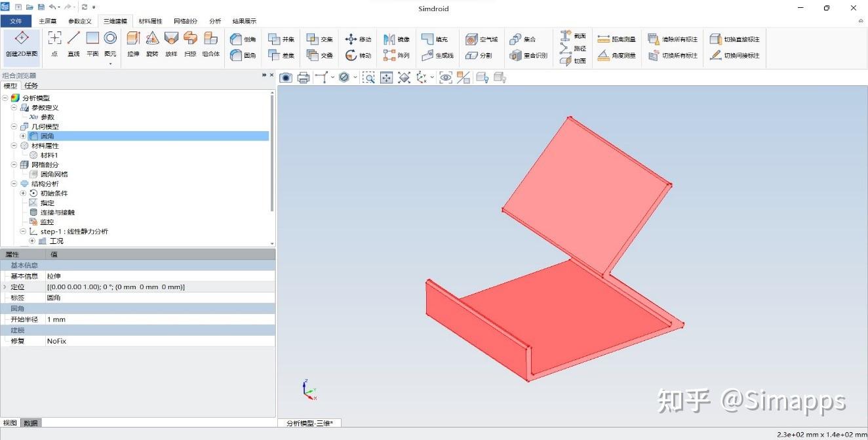Click 创建2D草图 to create a 2D sketch
Viewport: 868px width, 440px height.
click(x=21, y=46)
